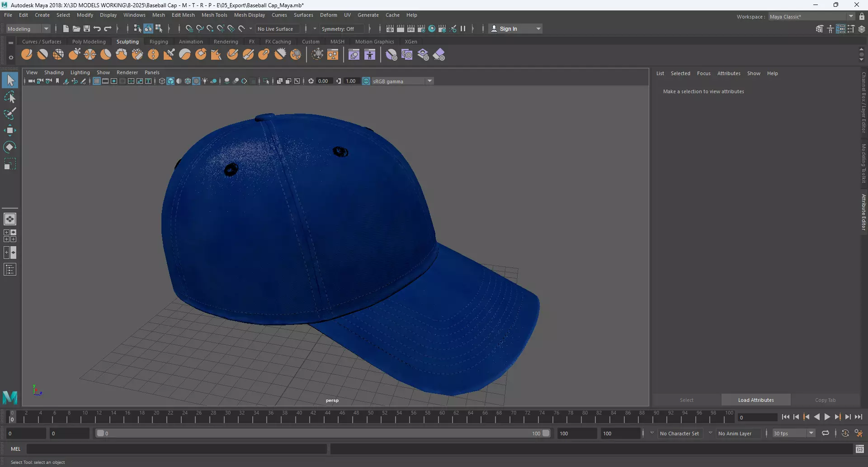Viewport: 868px width, 467px height.
Task: Toggle textured display in viewport toolbar
Action: click(x=196, y=81)
